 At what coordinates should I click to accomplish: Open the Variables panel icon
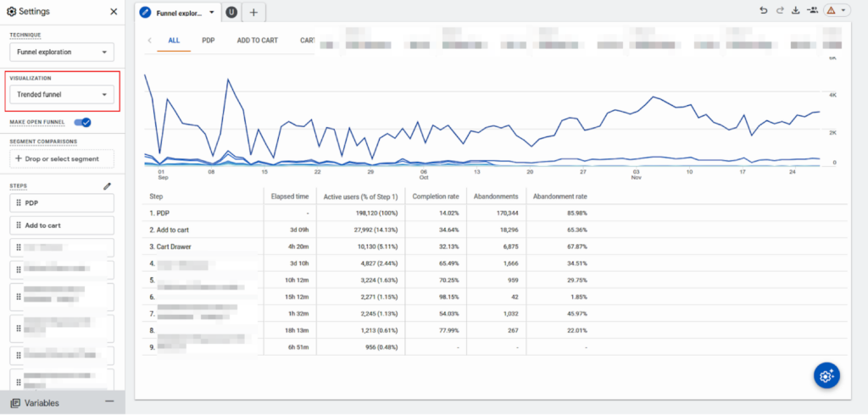click(x=15, y=403)
